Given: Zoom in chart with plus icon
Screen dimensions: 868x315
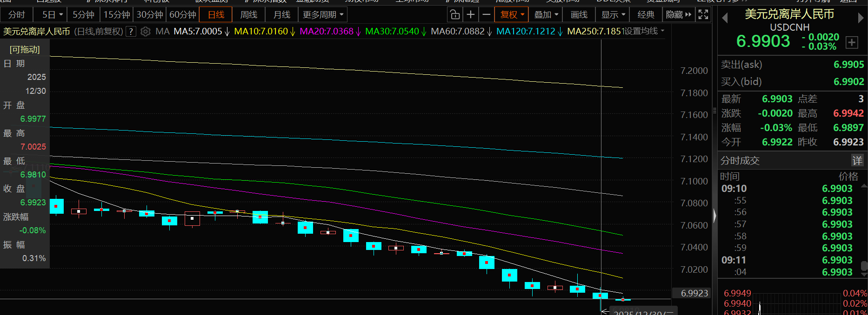Looking at the screenshot, I should pos(471,15).
